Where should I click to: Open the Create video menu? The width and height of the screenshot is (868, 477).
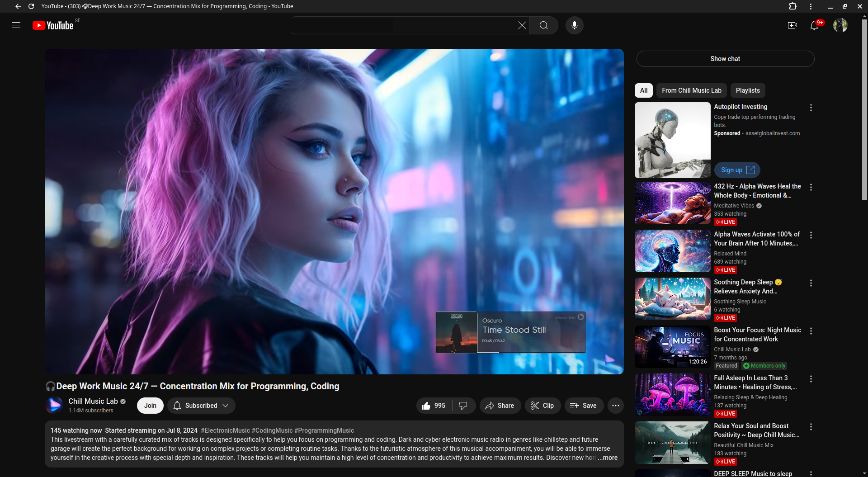[792, 25]
